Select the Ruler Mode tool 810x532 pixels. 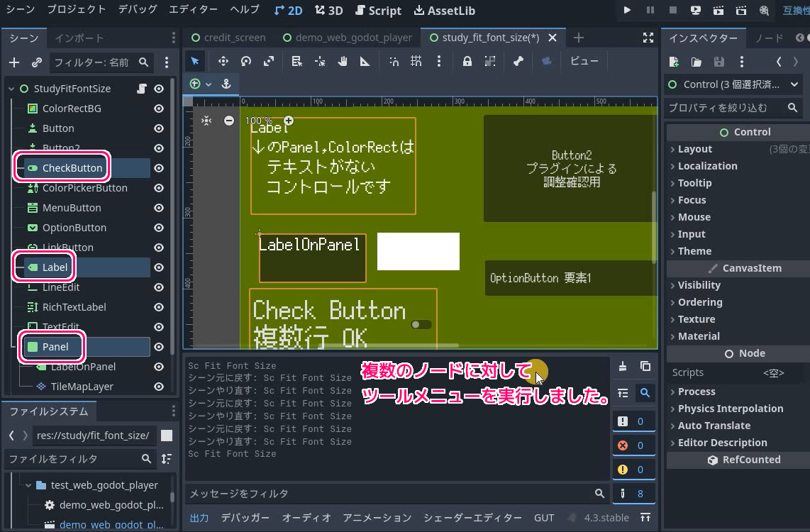point(365,62)
